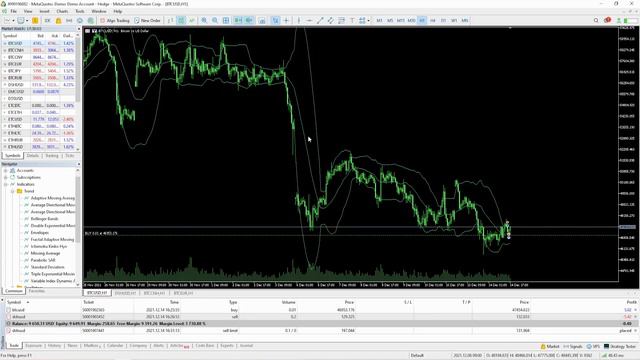Zoom out on the chart
The width and height of the screenshot is (640, 360).
215,20
